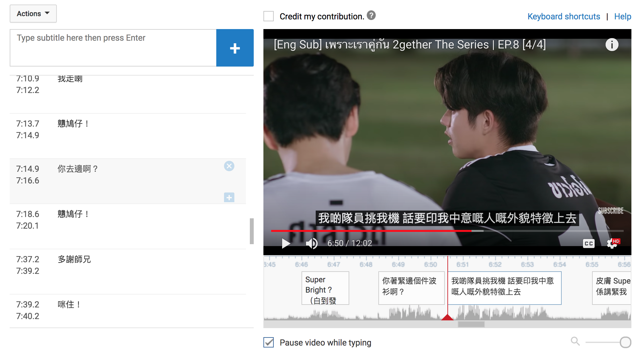
Task: Select 戇鳩仔！ row at 7:18.6
Action: (128, 226)
